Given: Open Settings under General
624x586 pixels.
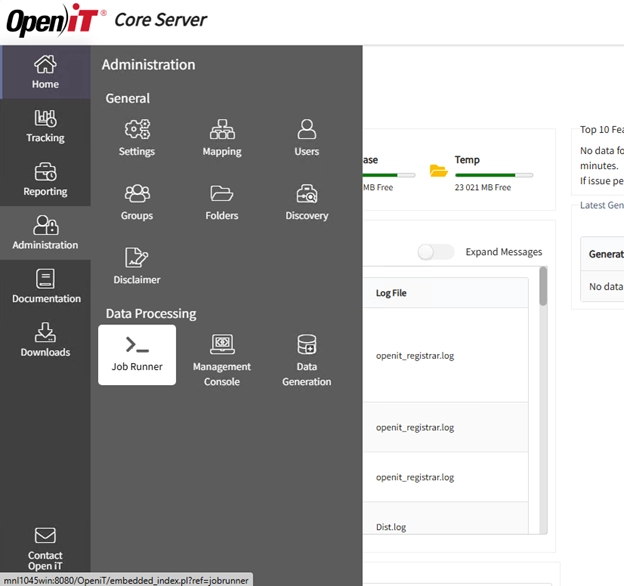Looking at the screenshot, I should (137, 138).
